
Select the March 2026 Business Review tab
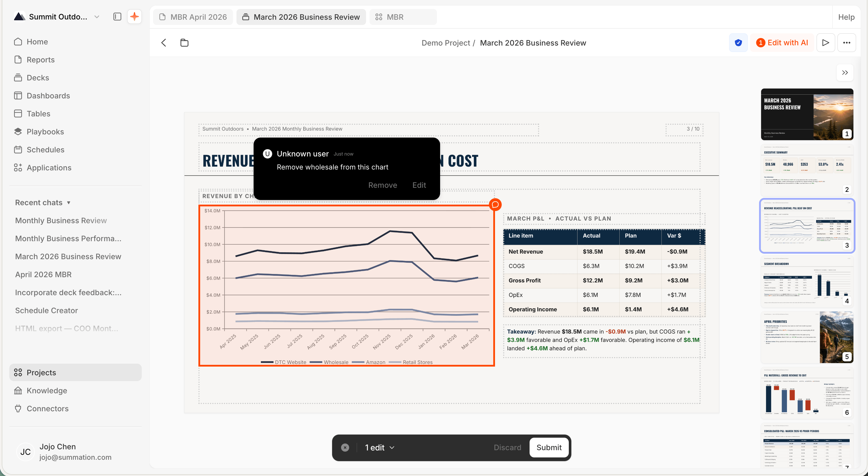coord(301,17)
